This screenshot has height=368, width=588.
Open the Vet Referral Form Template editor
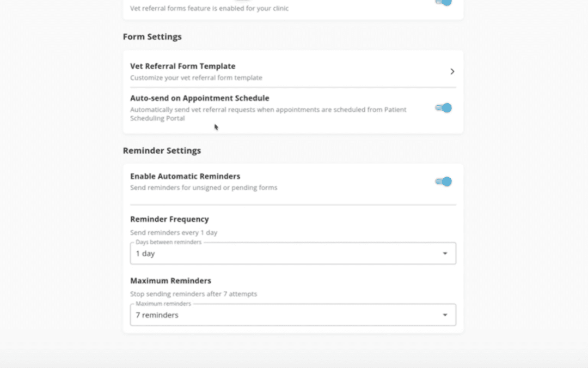click(182, 65)
